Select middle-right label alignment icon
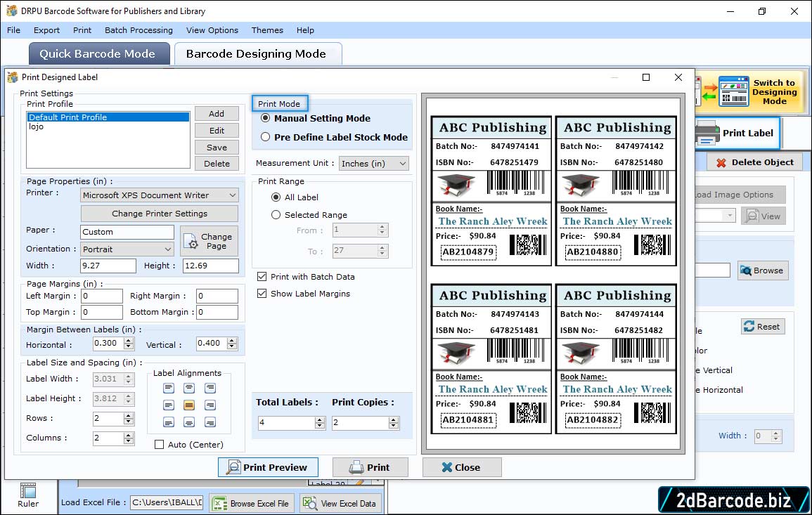812x515 pixels. pos(210,405)
